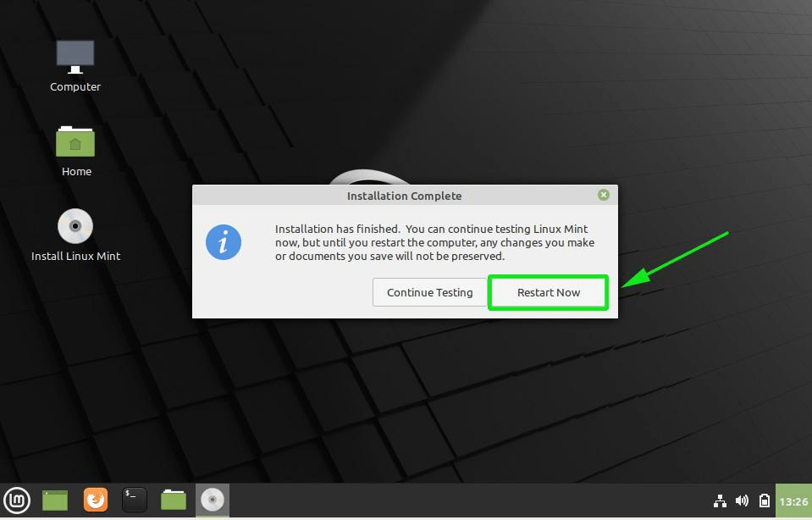The image size is (812, 520).
Task: Close the Installation Complete dialog
Action: coord(604,195)
